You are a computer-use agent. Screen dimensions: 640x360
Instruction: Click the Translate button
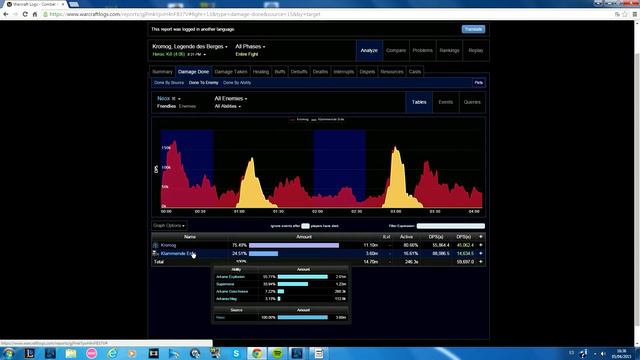pyautogui.click(x=473, y=29)
